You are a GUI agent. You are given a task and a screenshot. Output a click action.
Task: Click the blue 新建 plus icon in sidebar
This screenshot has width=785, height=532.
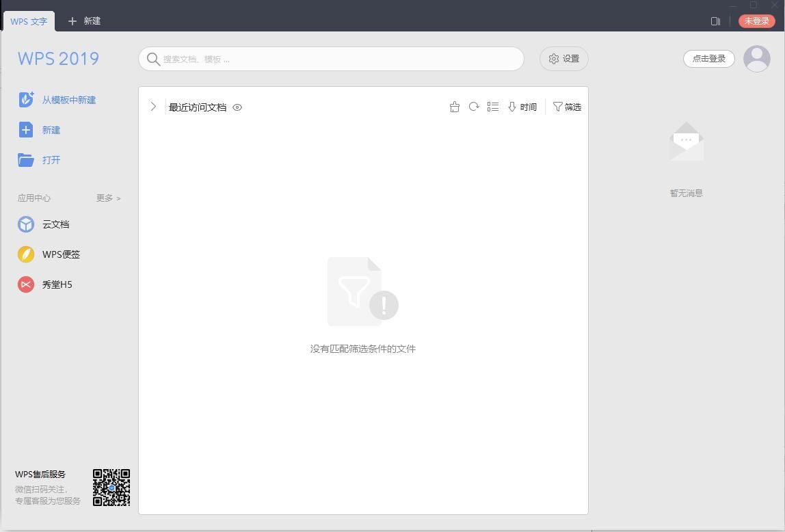[x=26, y=130]
